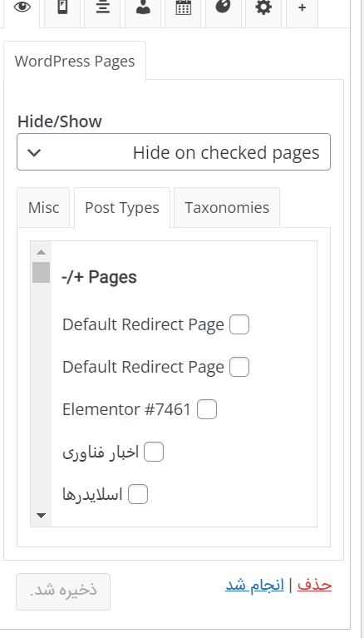
Task: Open the palette styling tab icon
Action: [223, 7]
